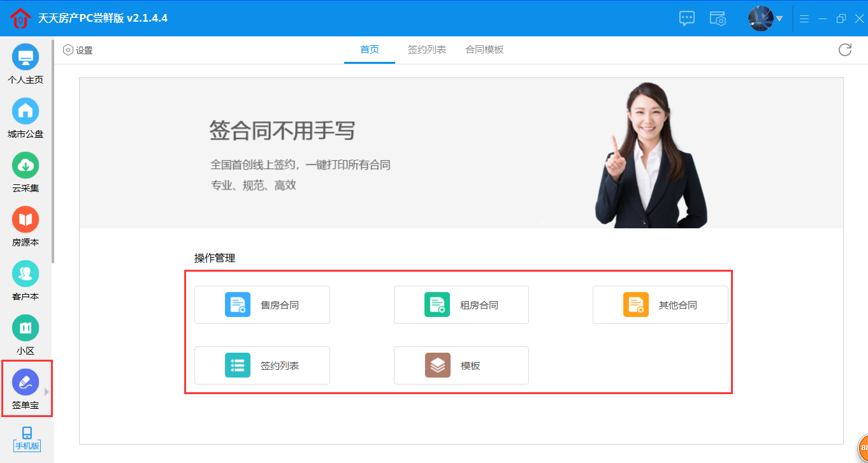The image size is (868, 463).
Task: Open 房源本 from the sidebar
Action: (25, 220)
